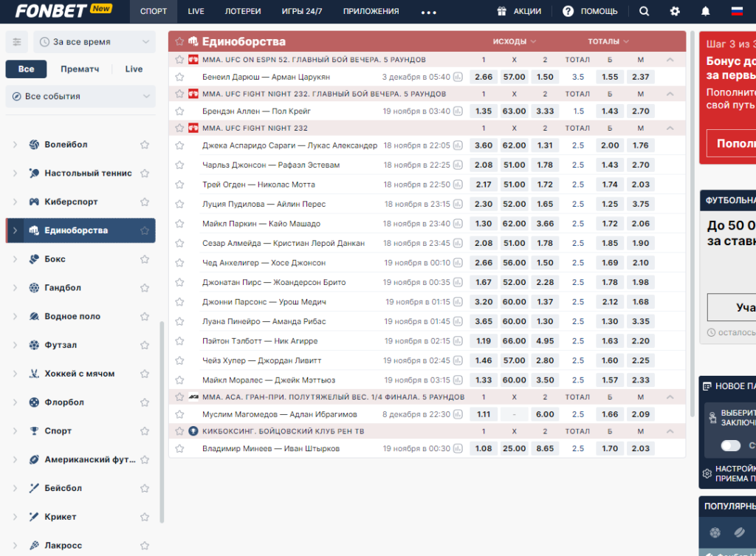Screen dimensions: 756x556
Task: Open settings gear in top bar
Action: point(675,11)
